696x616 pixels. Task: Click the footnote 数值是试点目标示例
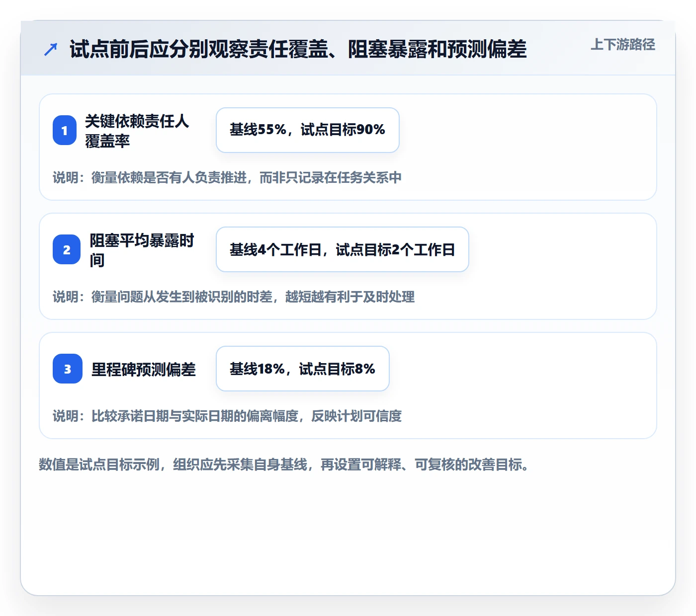point(283,465)
